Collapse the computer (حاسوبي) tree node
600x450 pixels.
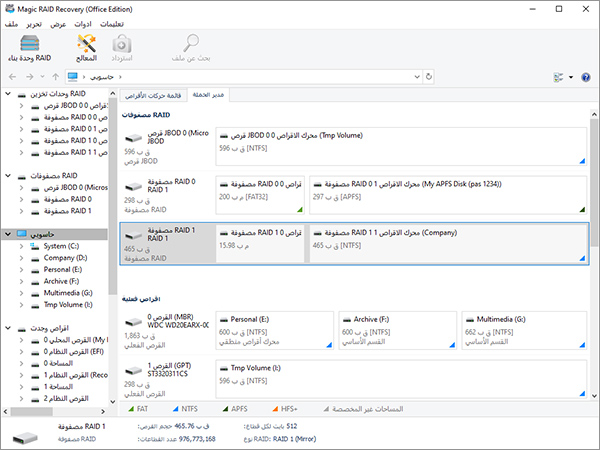click(x=8, y=234)
